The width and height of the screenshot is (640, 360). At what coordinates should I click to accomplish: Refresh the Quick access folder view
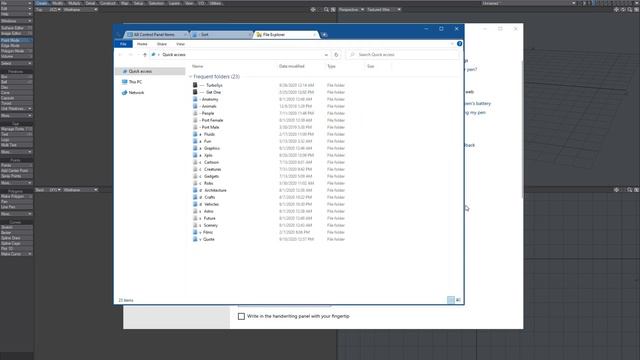coord(336,55)
